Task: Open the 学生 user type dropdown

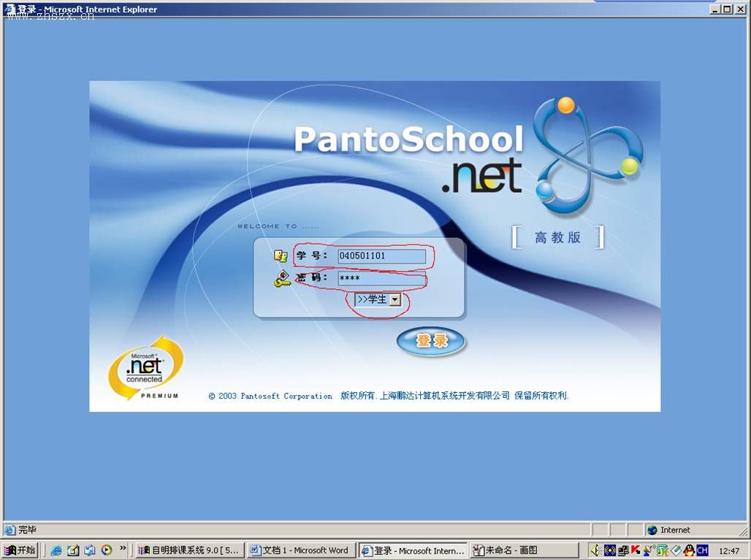Action: click(394, 299)
